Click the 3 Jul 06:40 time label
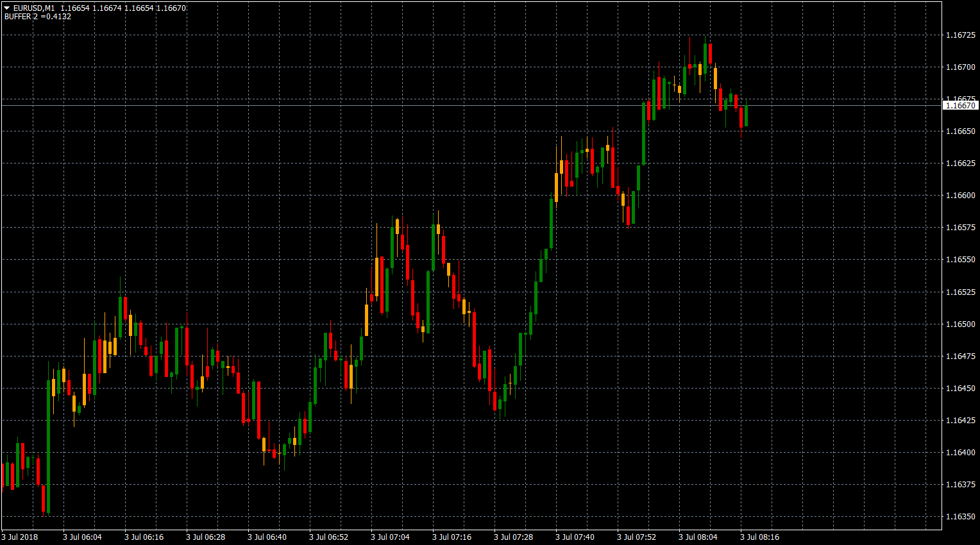Image resolution: width=980 pixels, height=545 pixels. coord(267,537)
